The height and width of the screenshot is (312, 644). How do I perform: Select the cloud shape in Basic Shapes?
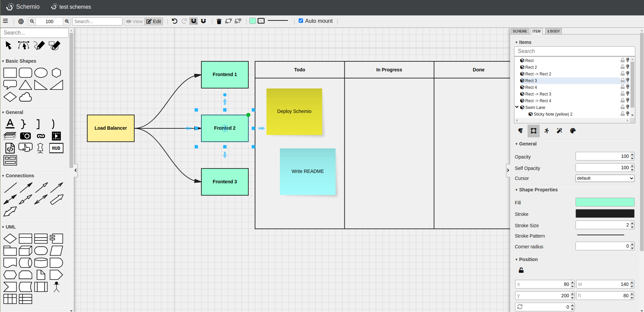click(x=26, y=97)
